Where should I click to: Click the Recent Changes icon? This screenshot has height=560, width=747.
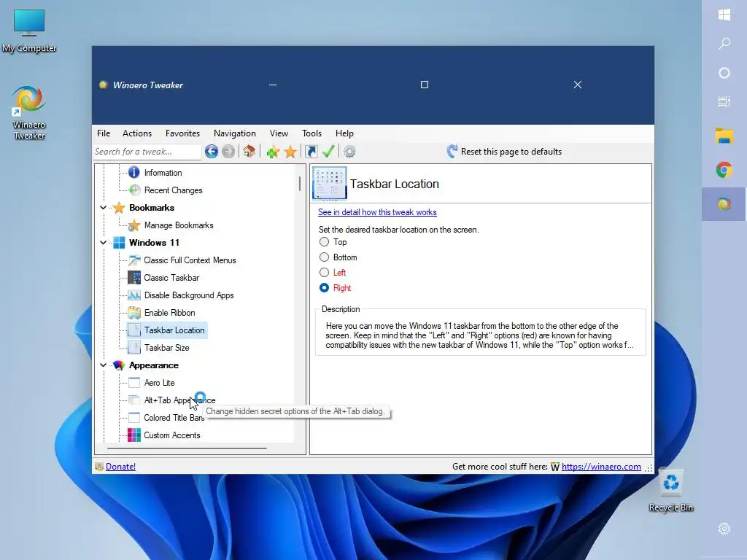(x=134, y=190)
